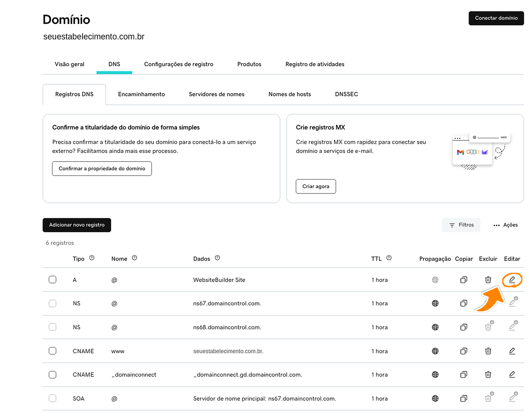Screen dimensions: 532x416
Task: Click the Criar agora button
Action: coord(316,186)
